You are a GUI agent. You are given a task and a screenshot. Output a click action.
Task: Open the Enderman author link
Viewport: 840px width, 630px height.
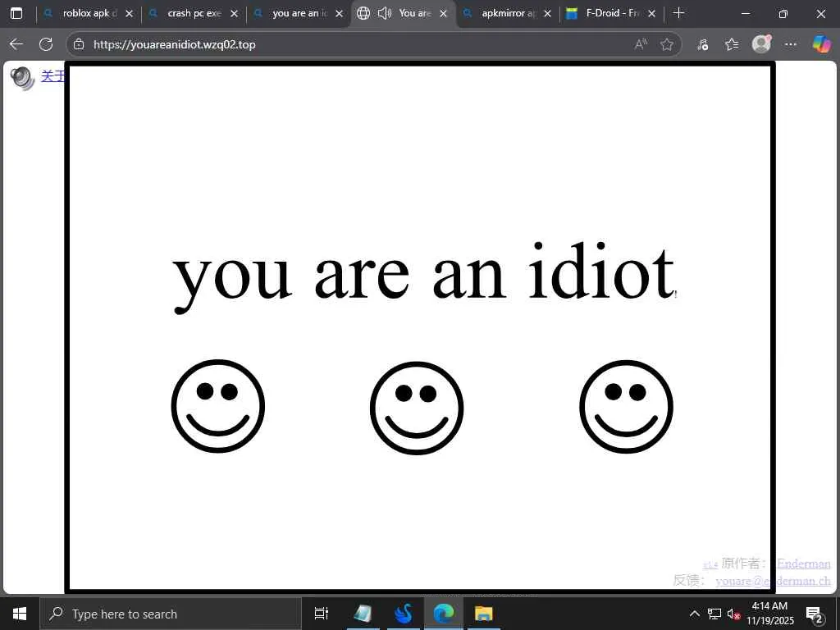tap(804, 564)
